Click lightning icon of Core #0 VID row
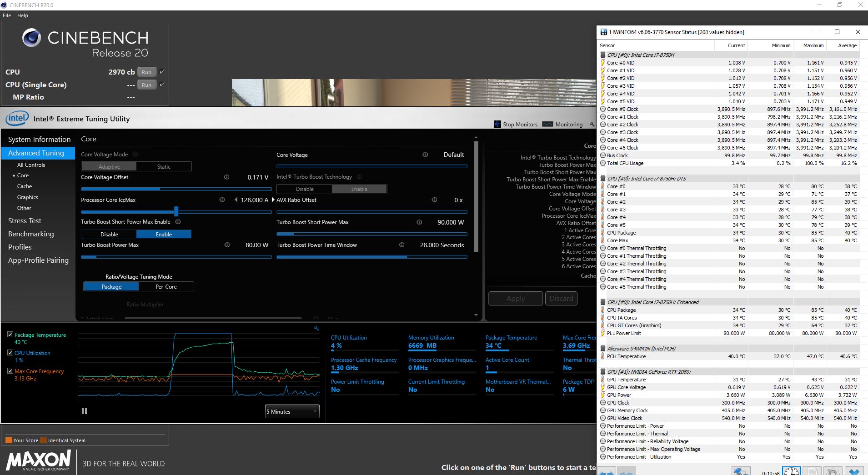Viewport: 868px width, 475px height. point(603,63)
